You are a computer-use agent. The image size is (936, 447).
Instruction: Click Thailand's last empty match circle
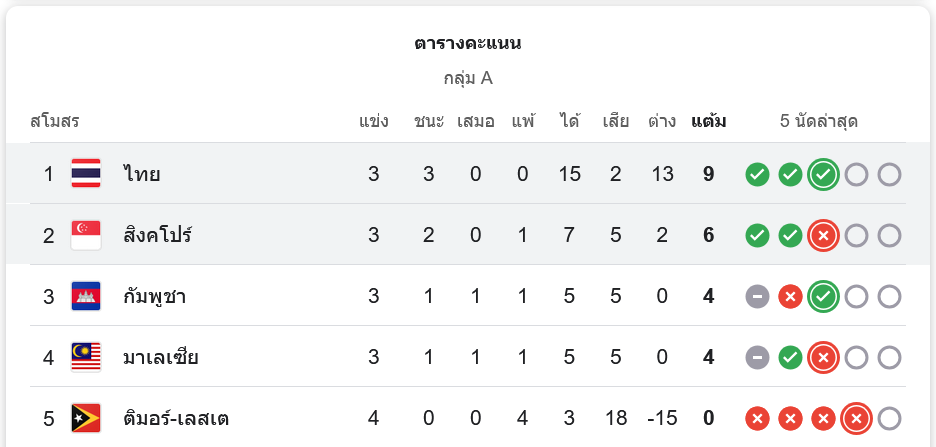pos(889,175)
